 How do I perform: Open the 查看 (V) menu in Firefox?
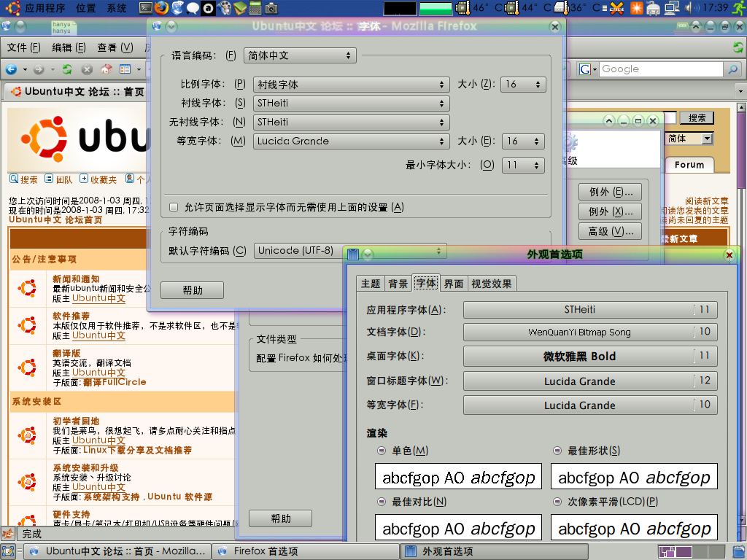115,47
